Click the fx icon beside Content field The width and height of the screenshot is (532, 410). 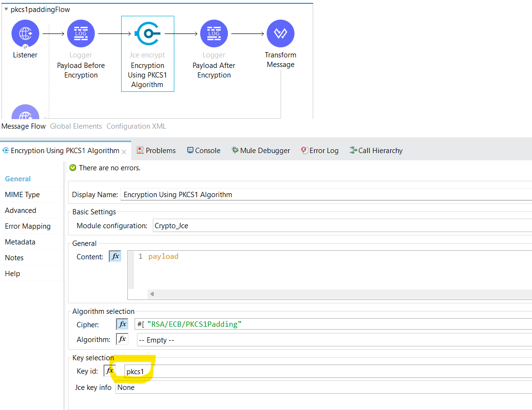coord(114,256)
